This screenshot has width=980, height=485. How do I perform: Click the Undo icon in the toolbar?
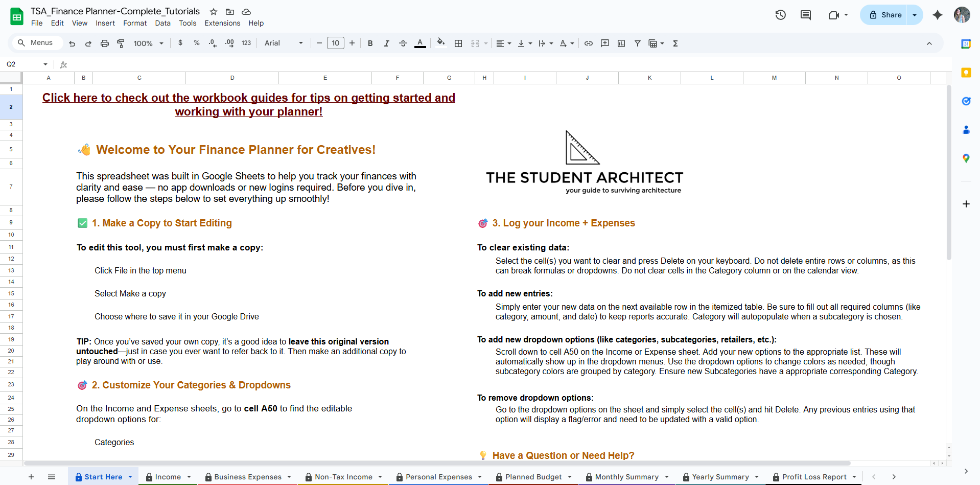click(72, 43)
